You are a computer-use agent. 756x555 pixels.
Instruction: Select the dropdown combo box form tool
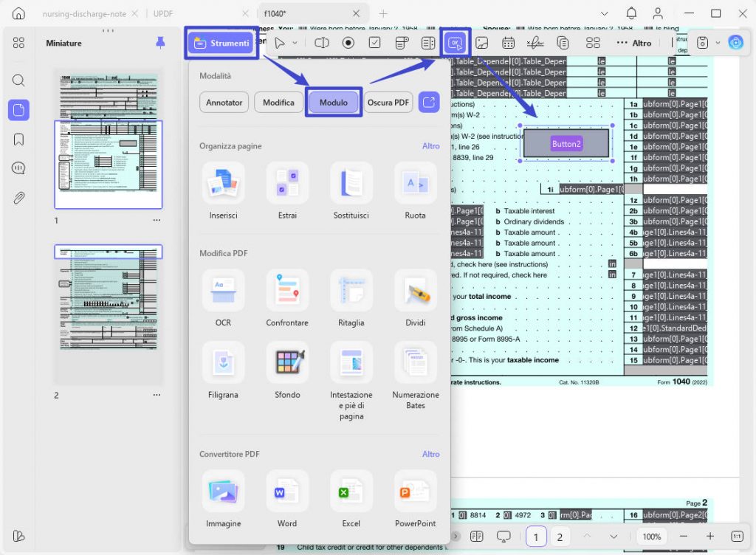point(402,43)
